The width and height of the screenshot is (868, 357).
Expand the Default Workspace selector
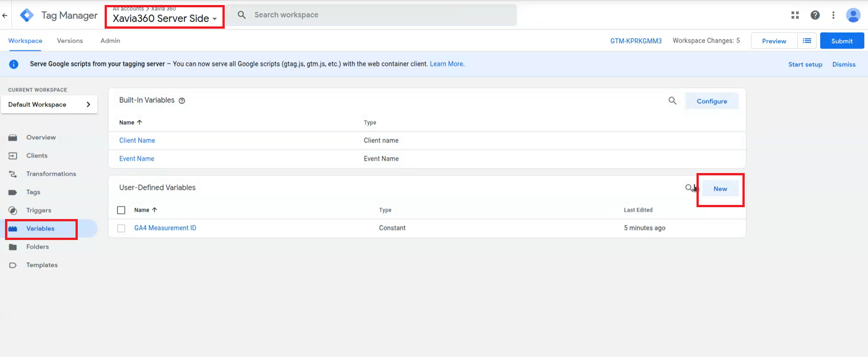[49, 104]
